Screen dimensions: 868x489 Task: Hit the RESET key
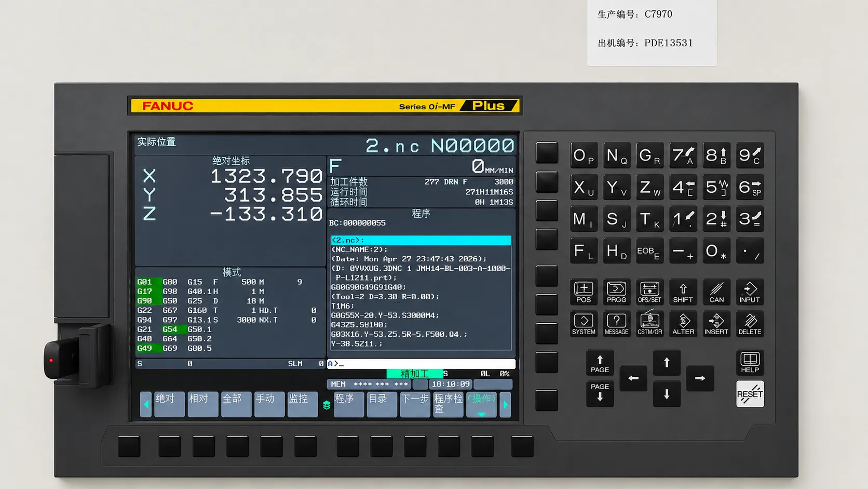pos(750,394)
